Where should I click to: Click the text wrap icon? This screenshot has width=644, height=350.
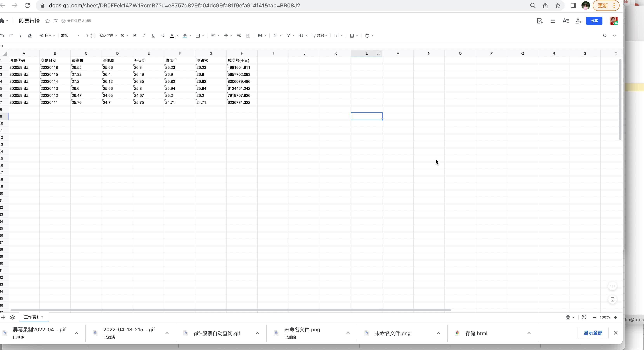click(x=239, y=36)
